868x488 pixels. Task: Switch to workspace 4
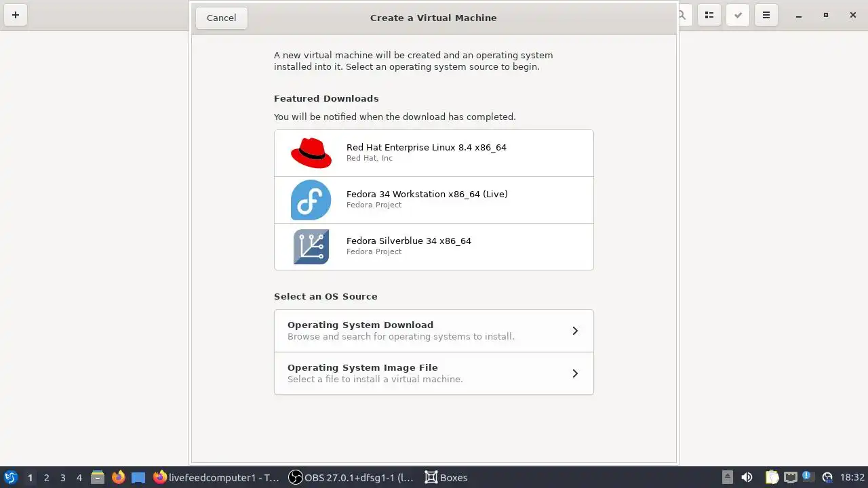79,477
